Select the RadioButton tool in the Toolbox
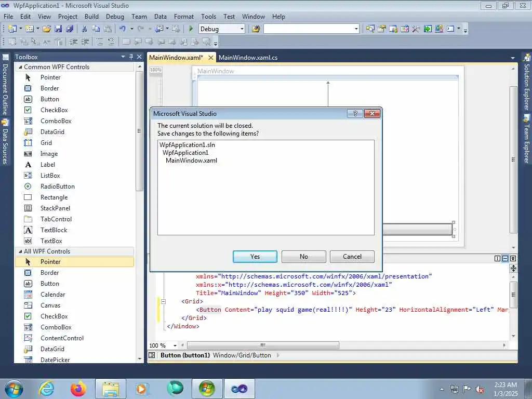The height and width of the screenshot is (399, 532). coord(75,187)
